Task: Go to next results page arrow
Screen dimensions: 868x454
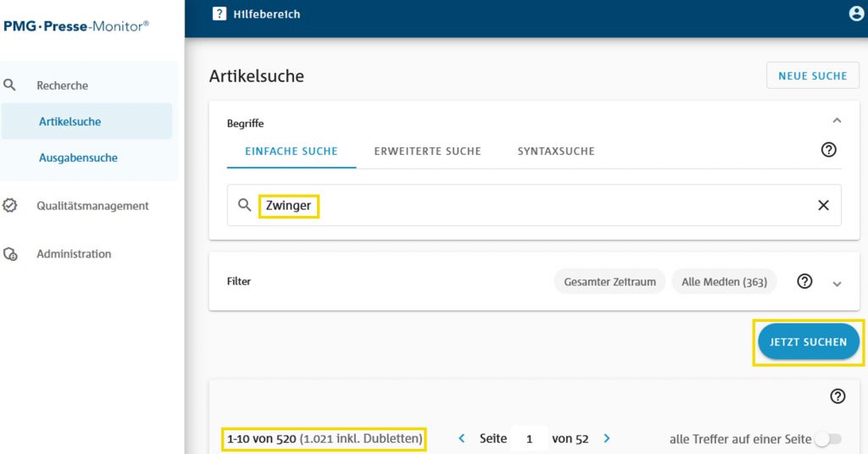Action: pos(607,439)
